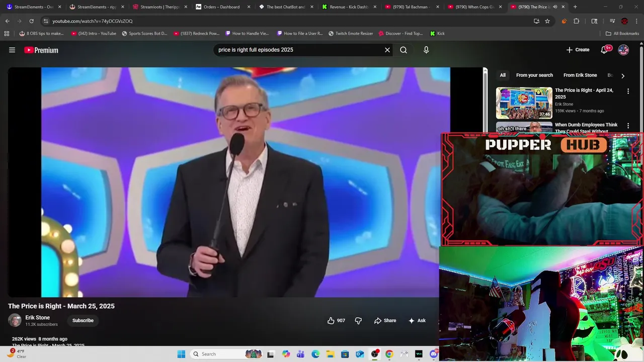The width and height of the screenshot is (644, 362).
Task: Open Chrome profile avatar menu
Action: [x=624, y=21]
